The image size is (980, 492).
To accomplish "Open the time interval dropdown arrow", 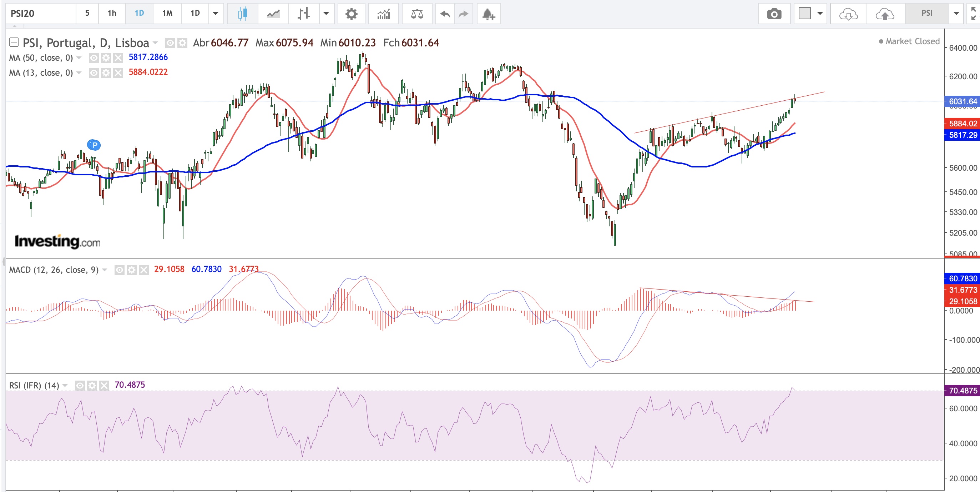I will pos(215,13).
